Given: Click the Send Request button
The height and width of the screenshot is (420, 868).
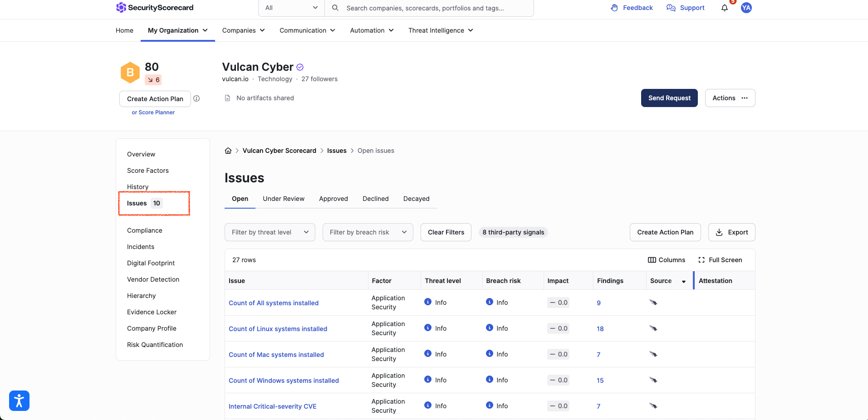Looking at the screenshot, I should tap(669, 98).
